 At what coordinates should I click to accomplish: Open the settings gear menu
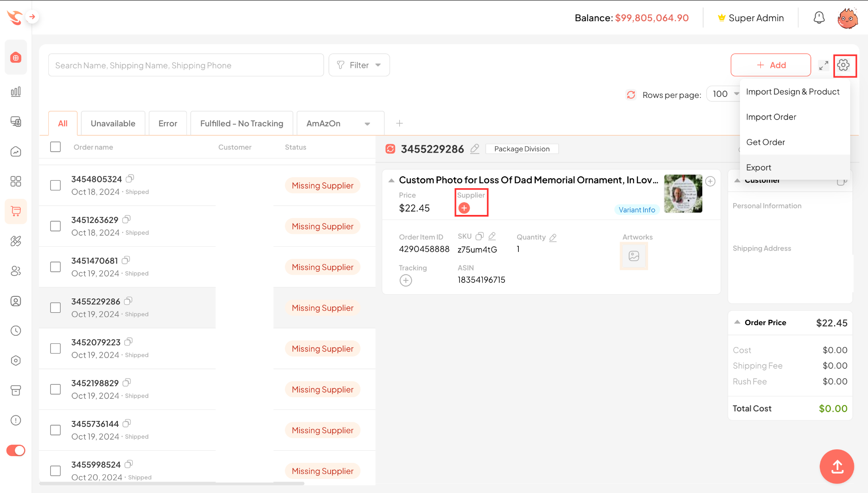[x=843, y=65]
